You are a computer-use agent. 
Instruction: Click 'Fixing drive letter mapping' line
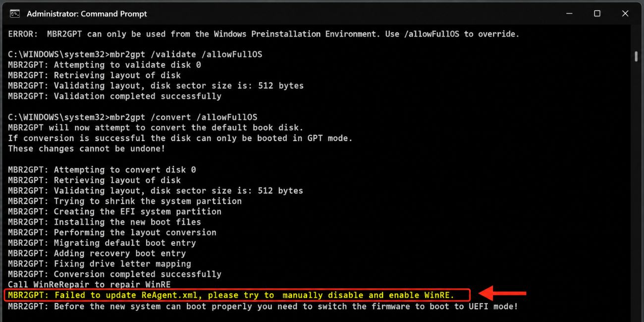(100, 264)
